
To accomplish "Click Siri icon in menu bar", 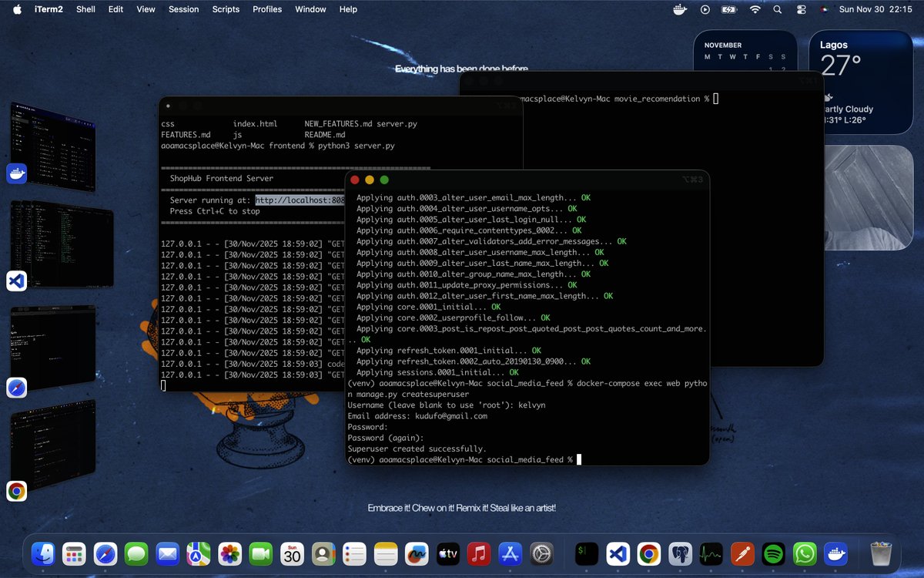I will 824,9.
